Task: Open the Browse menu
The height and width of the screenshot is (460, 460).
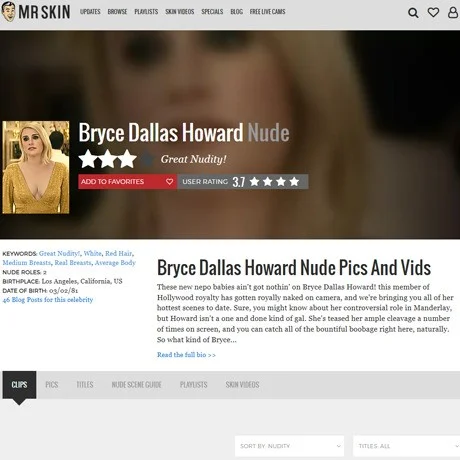Action: [117, 12]
